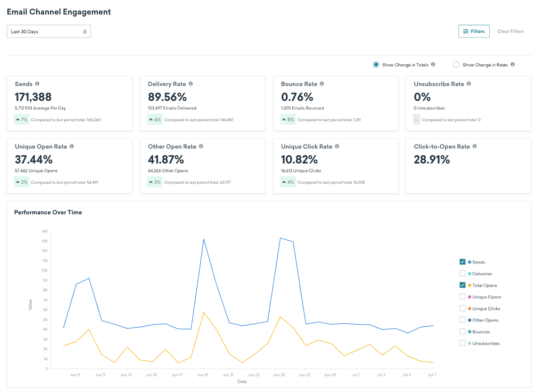Click the Unique Click Rate info icon
Image resolution: width=537 pixels, height=392 pixels.
(337, 147)
